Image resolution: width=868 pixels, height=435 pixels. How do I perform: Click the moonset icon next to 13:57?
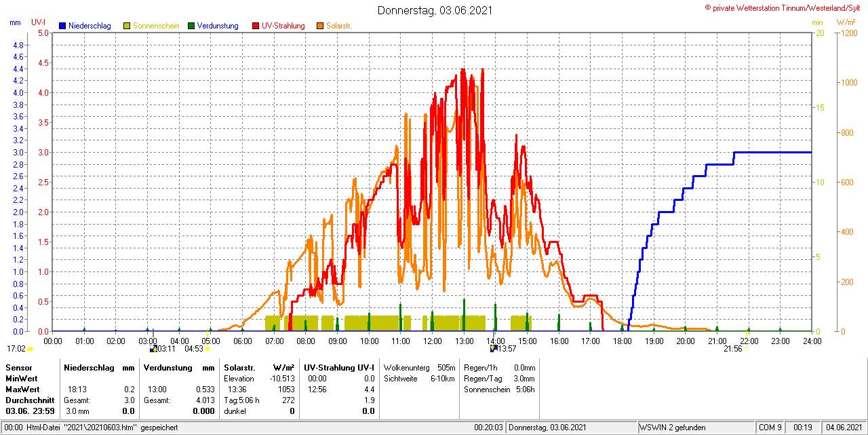click(x=494, y=349)
